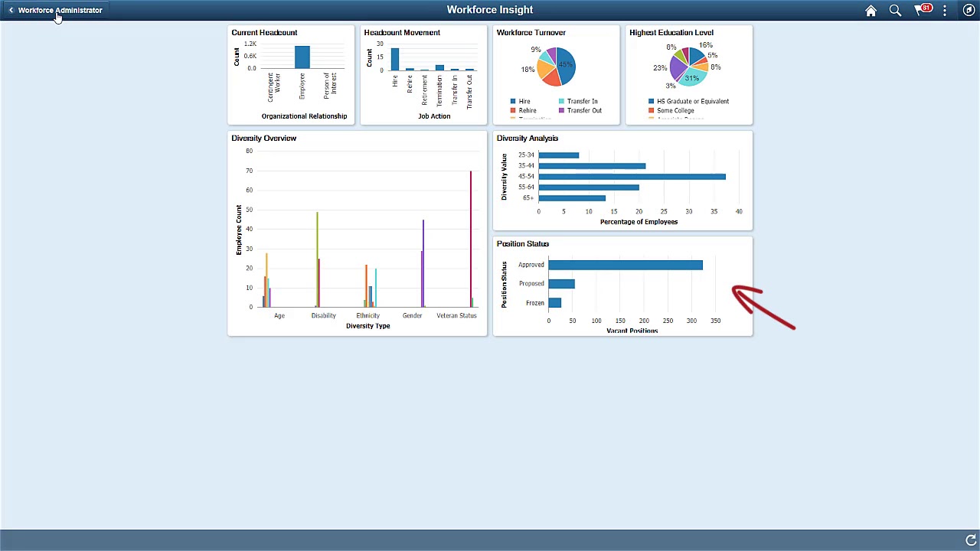The height and width of the screenshot is (551, 980).
Task: Click the Percentage of Employees axis title
Action: pyautogui.click(x=639, y=222)
